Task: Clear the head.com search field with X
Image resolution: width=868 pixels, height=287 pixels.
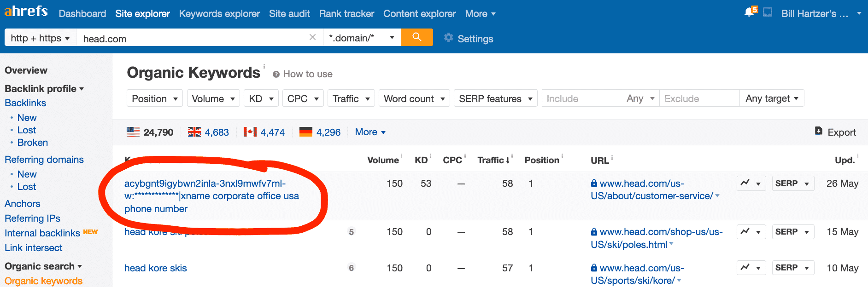Action: point(312,37)
